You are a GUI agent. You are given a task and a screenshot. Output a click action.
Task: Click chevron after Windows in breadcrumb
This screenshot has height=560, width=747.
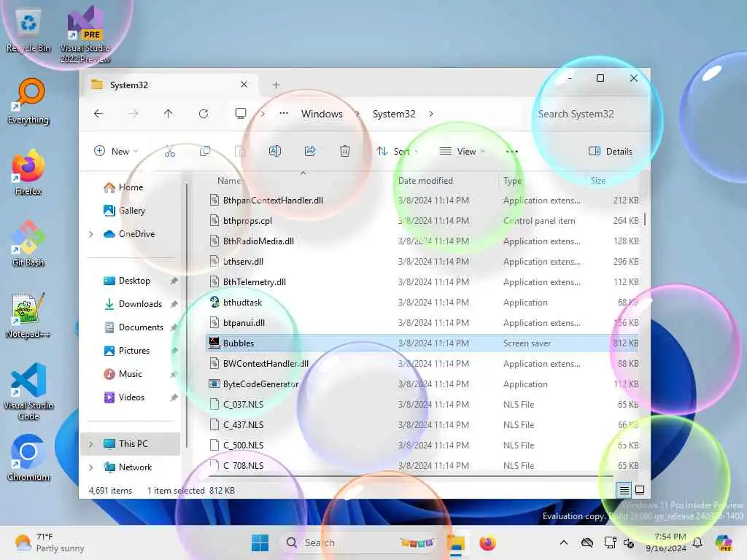[x=357, y=114]
